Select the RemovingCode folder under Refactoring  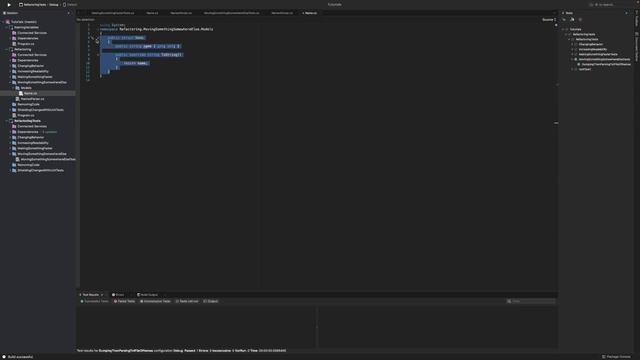pyautogui.click(x=28, y=104)
